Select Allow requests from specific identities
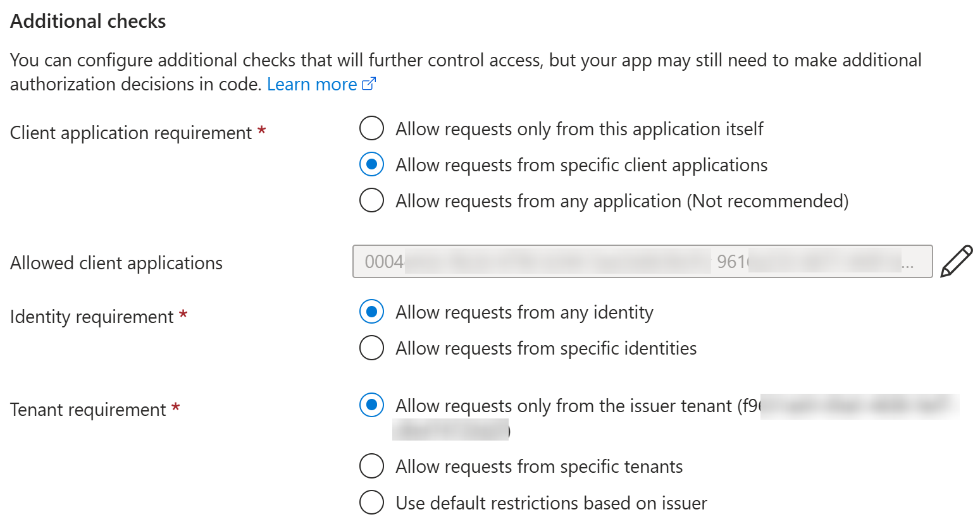The image size is (980, 524). tap(371, 348)
